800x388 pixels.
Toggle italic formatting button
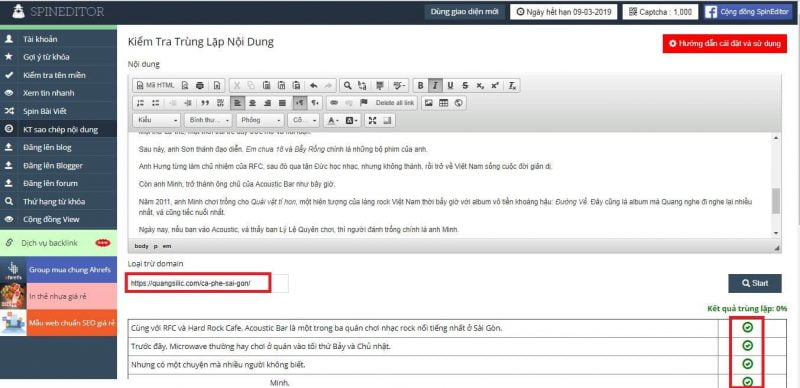click(435, 85)
